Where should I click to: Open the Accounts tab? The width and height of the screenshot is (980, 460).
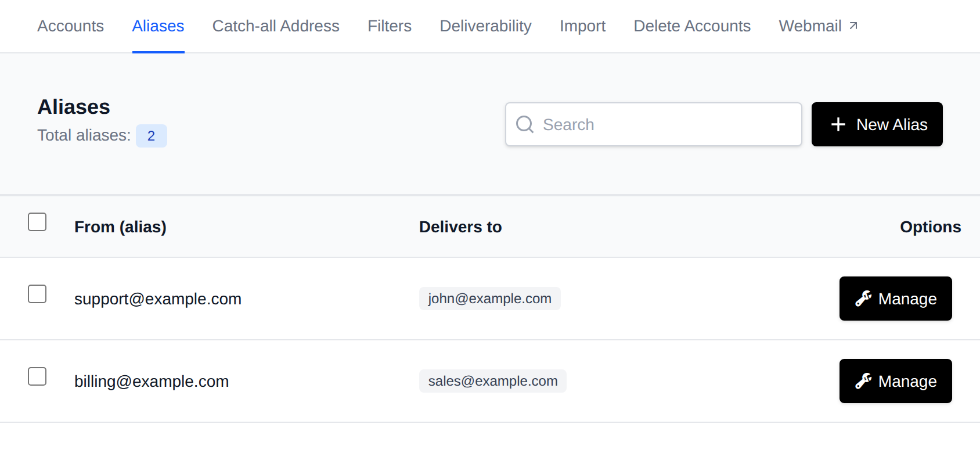71,26
